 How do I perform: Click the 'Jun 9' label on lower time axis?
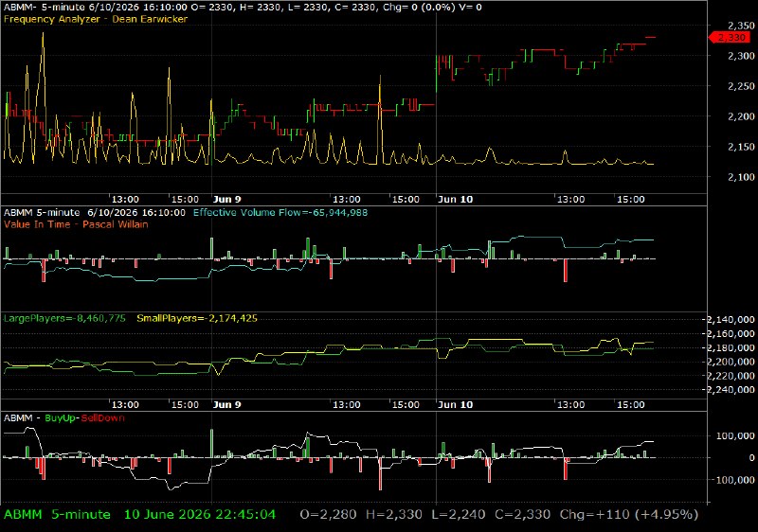[227, 404]
